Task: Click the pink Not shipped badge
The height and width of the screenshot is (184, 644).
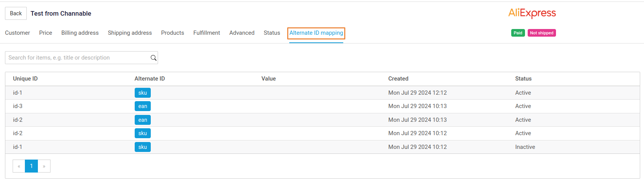Action: 541,33
